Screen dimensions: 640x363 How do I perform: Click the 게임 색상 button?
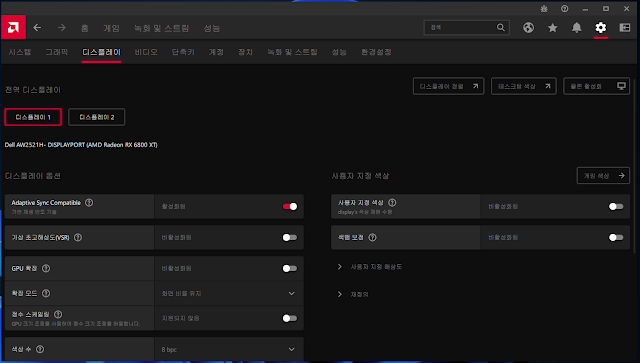tap(603, 176)
